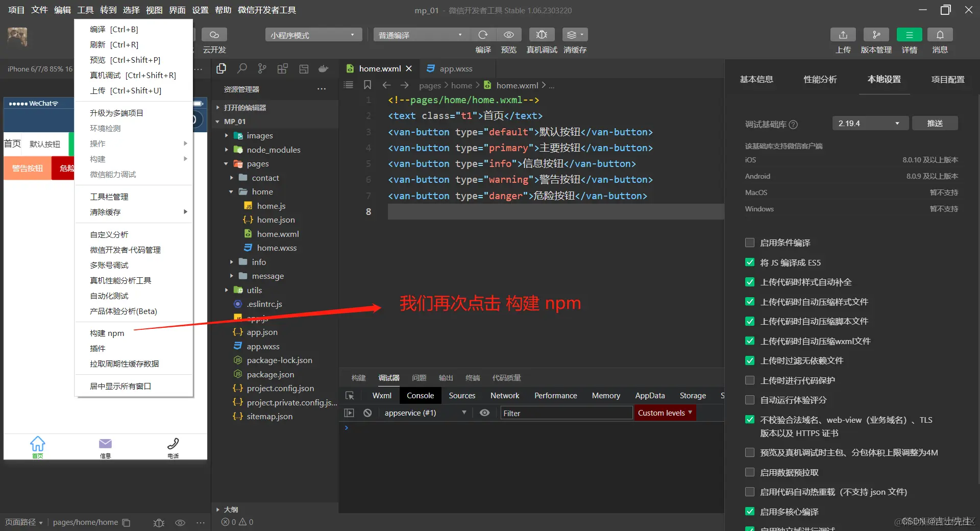The width and height of the screenshot is (980, 531).
Task: Enable code protection on upload checkbox
Action: 750,380
